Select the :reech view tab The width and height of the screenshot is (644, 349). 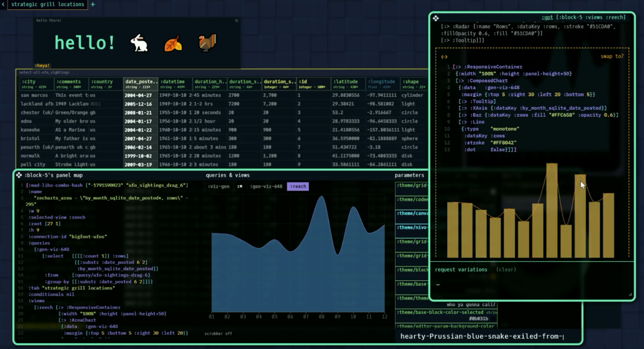[x=298, y=186]
